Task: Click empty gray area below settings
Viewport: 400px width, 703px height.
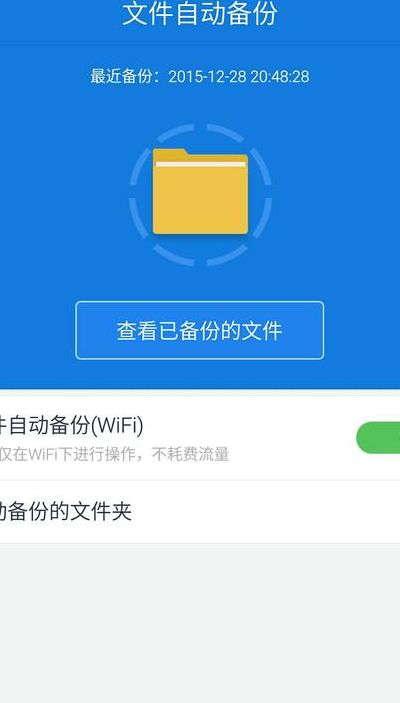Action: (x=200, y=623)
